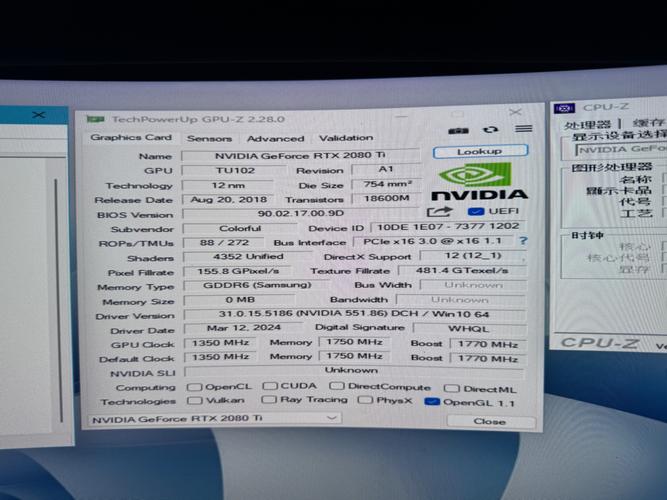Toggle the Ray Tracing checkbox
The height and width of the screenshot is (500, 667).
(269, 399)
